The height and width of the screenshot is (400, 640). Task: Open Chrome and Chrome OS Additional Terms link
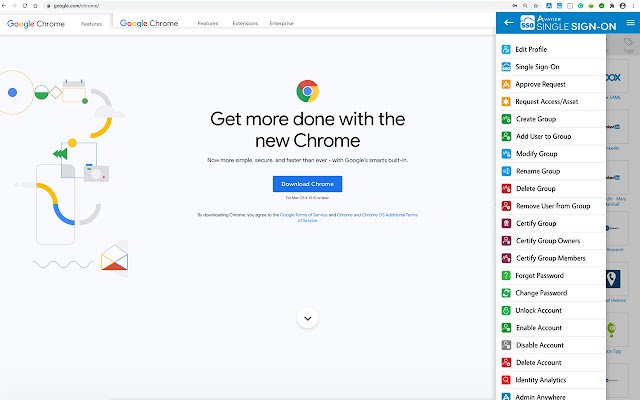click(x=377, y=215)
